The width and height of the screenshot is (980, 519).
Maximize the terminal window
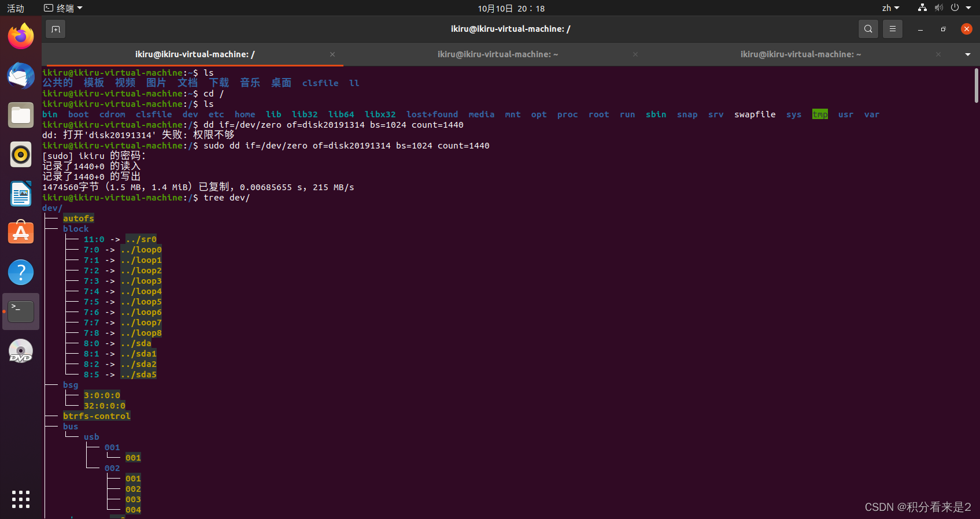pyautogui.click(x=943, y=29)
